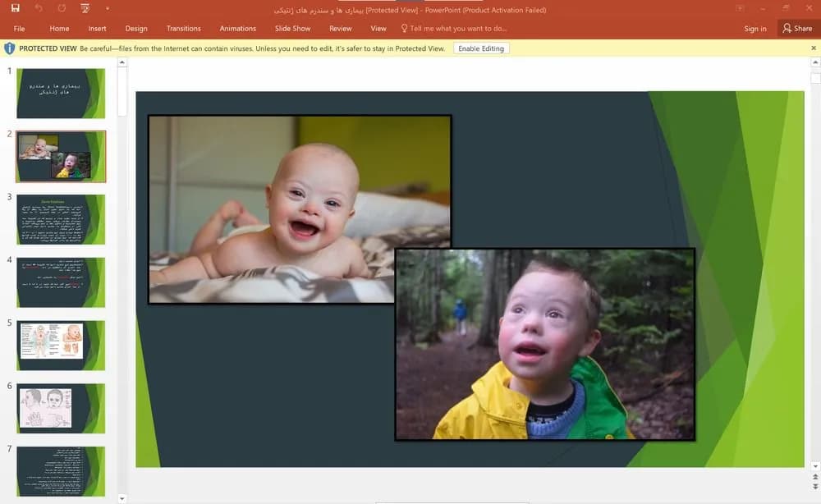Select slide 7 text thumbnail
The image size is (821, 504).
(x=61, y=471)
